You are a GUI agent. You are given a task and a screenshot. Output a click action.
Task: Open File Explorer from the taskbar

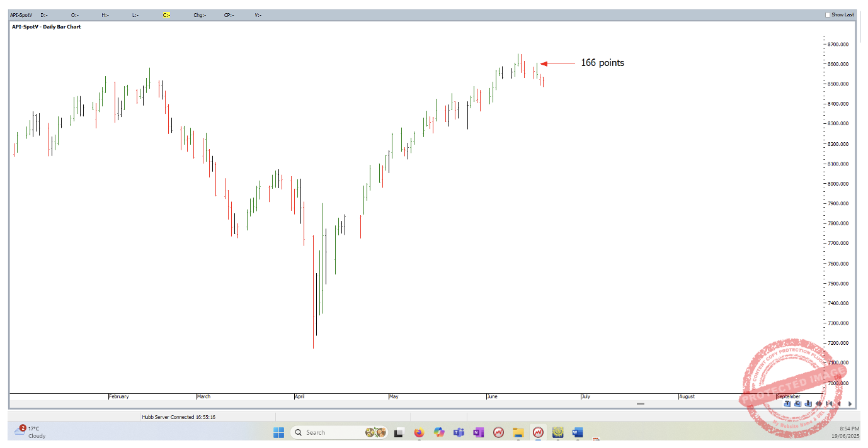(518, 432)
